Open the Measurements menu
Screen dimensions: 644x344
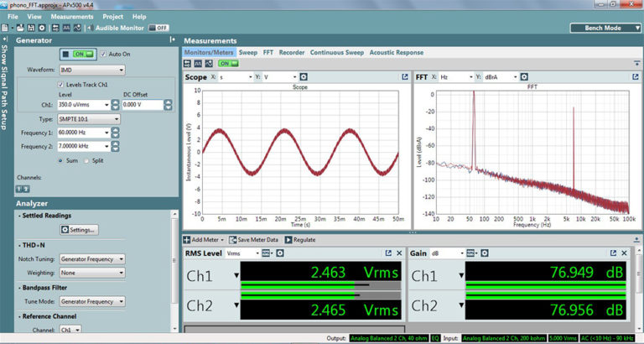72,16
